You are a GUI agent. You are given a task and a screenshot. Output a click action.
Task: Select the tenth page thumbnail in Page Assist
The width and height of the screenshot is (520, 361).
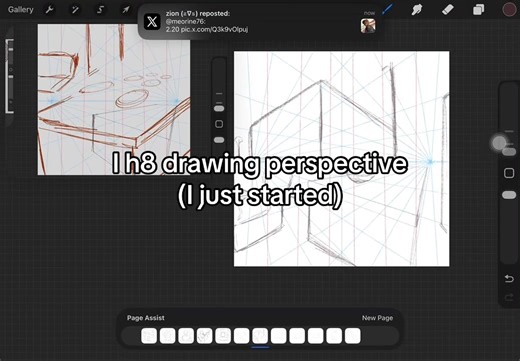pyautogui.click(x=316, y=336)
